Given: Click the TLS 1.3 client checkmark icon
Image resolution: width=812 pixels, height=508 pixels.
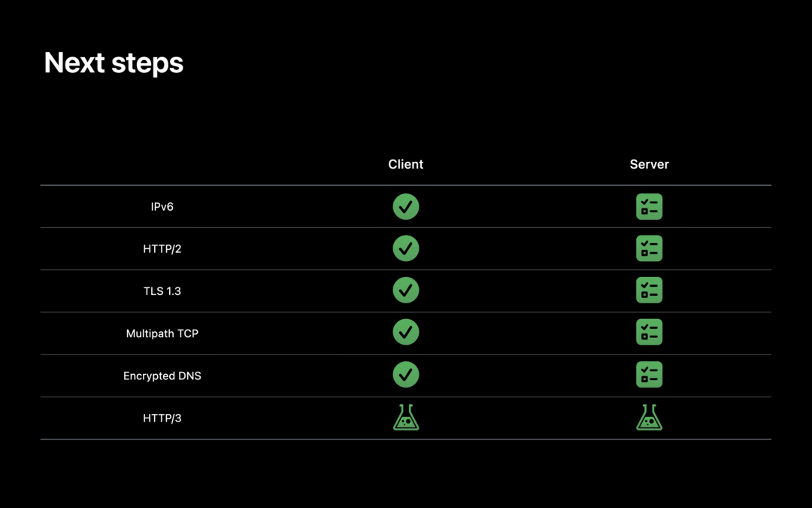Looking at the screenshot, I should click(x=406, y=291).
